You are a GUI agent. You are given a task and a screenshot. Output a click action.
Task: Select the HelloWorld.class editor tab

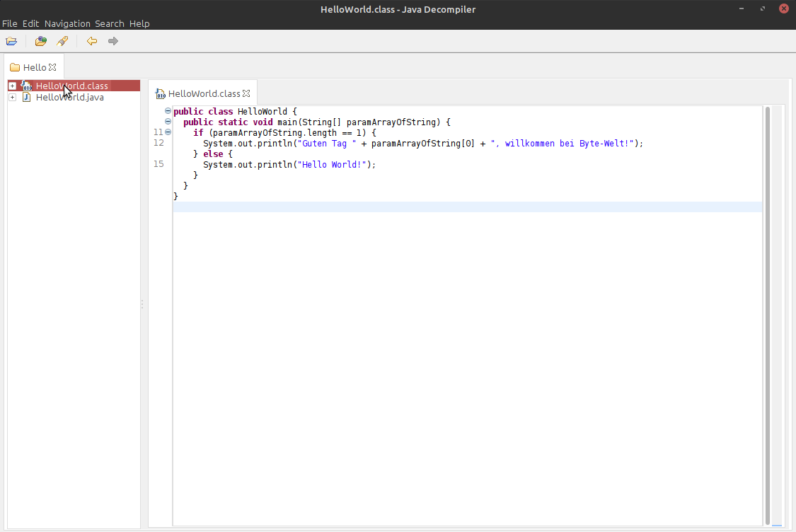pyautogui.click(x=204, y=93)
